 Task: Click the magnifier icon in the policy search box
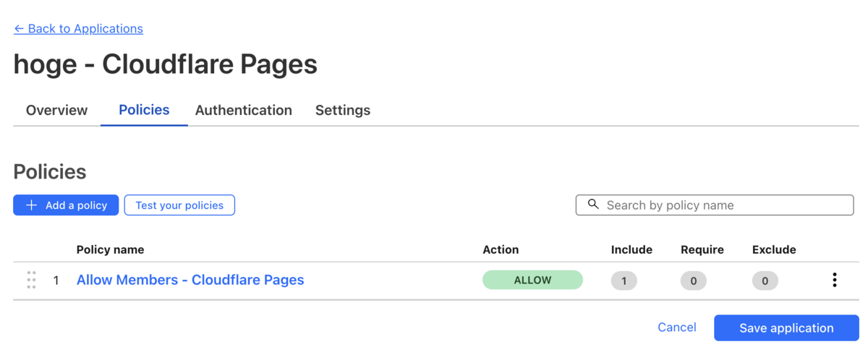(593, 205)
